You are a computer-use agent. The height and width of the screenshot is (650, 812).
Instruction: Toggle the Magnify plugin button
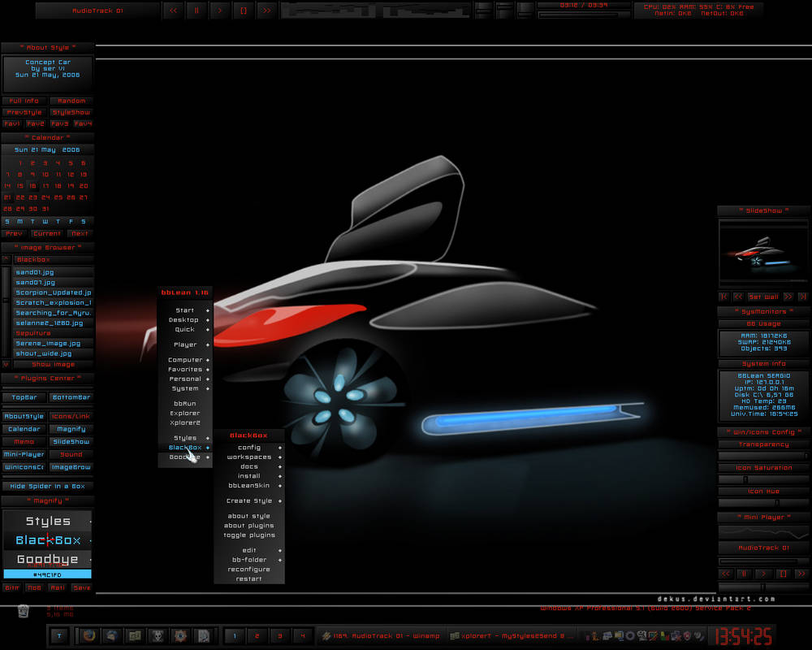click(71, 429)
